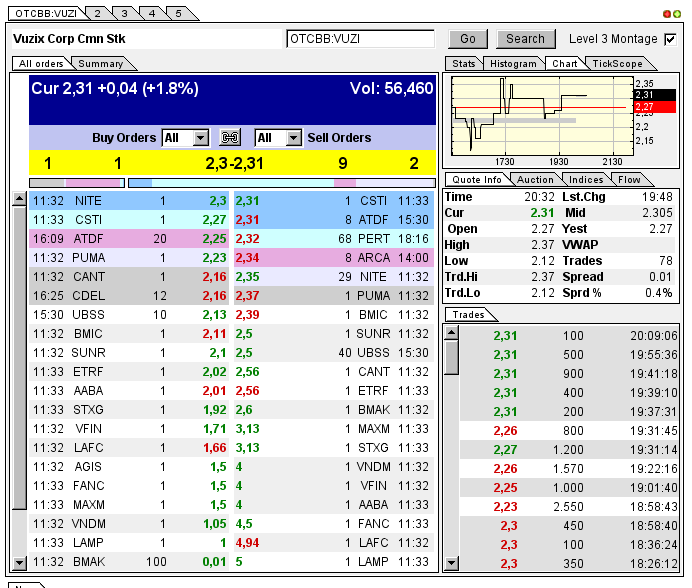Click the OTCBB:VUZI symbol input field
The image size is (692, 588).
(x=360, y=39)
